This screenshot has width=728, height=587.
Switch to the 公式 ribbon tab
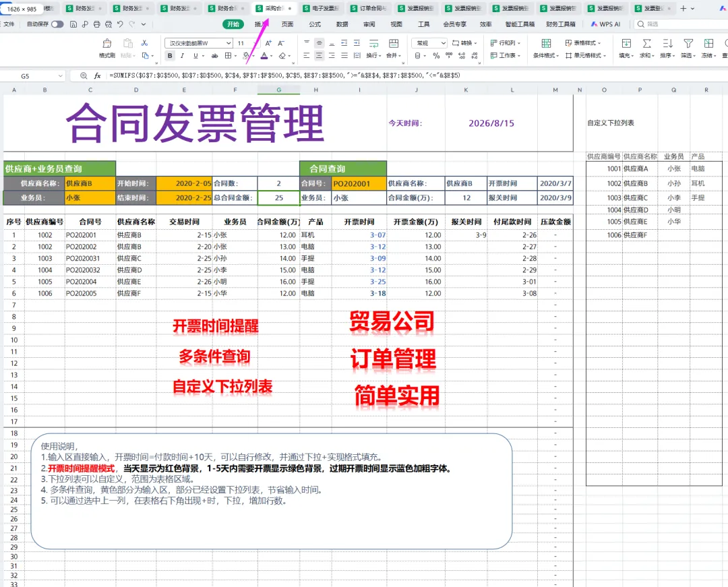click(x=315, y=24)
